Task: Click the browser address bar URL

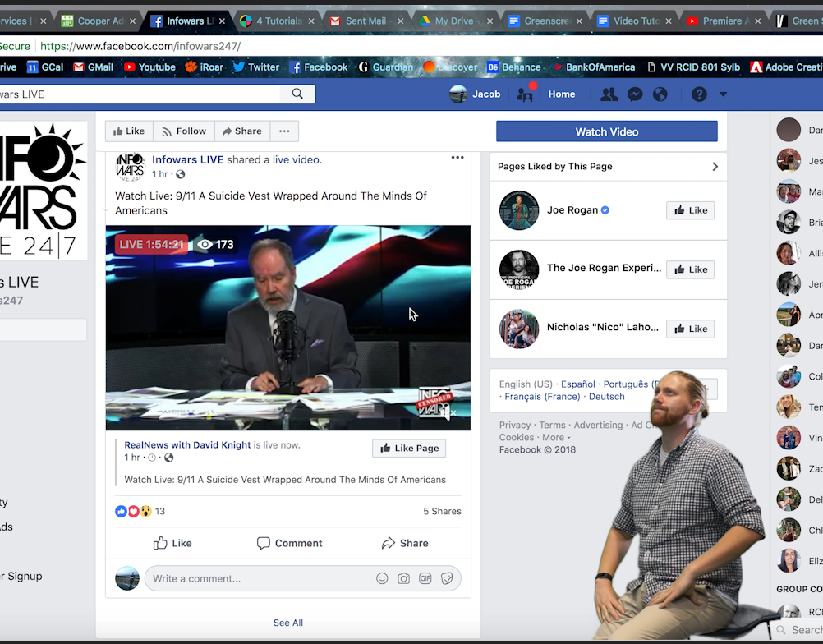Action: (x=140, y=46)
